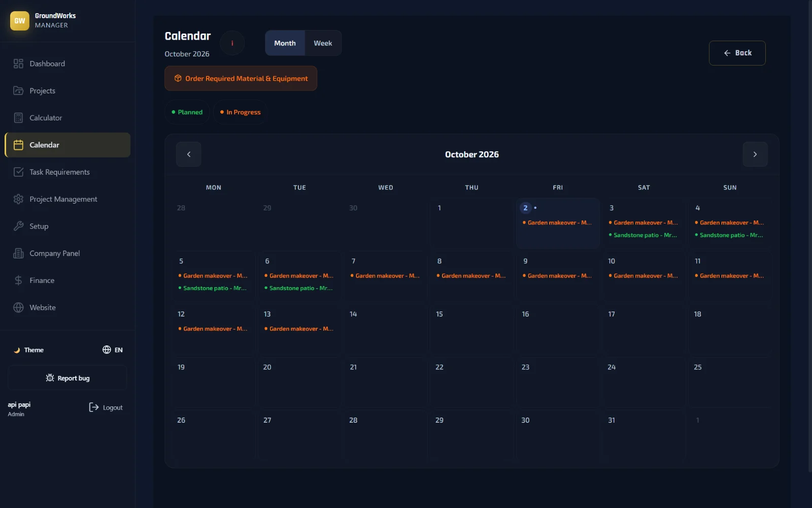Screen dimensions: 812x508
Task: Open the Dashboard grid icon
Action: click(x=18, y=63)
